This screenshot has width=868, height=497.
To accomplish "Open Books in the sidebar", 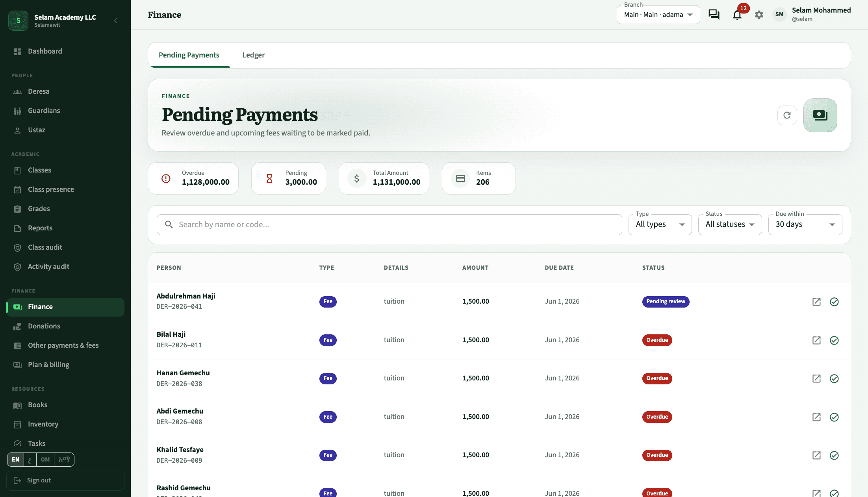I will [65, 405].
